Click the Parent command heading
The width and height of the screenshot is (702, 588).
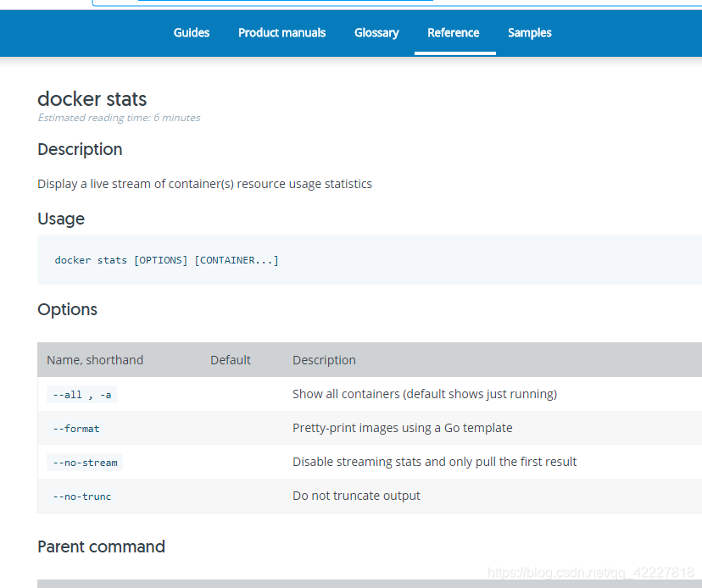click(x=102, y=546)
